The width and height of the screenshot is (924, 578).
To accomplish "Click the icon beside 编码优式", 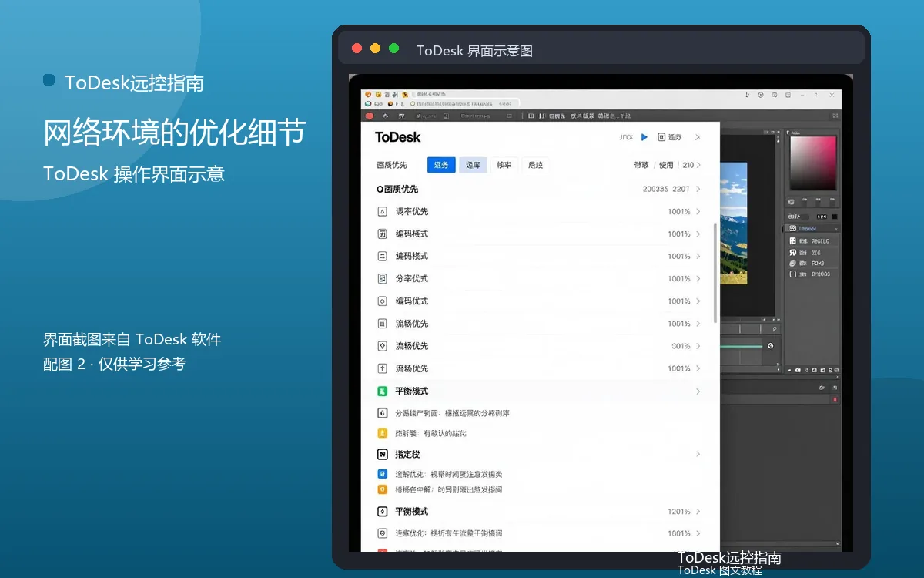I will pyautogui.click(x=382, y=301).
